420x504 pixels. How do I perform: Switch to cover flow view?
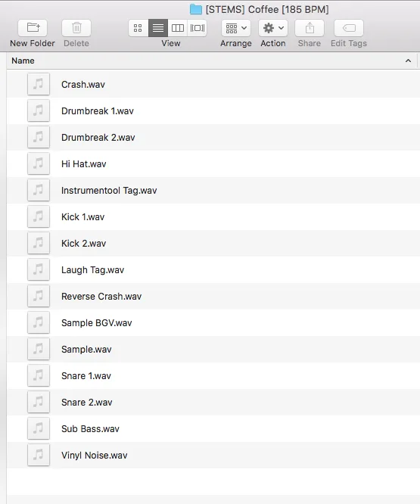[x=197, y=28]
